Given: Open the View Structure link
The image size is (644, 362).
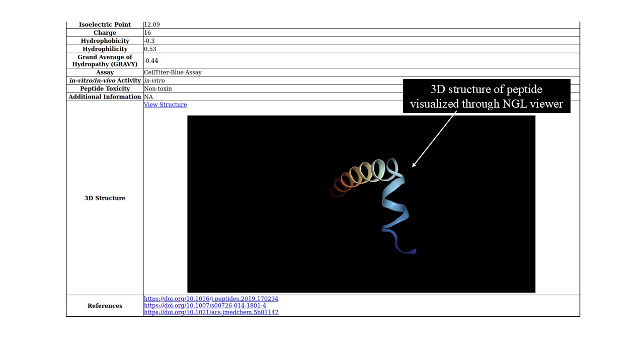Looking at the screenshot, I should (x=165, y=105).
